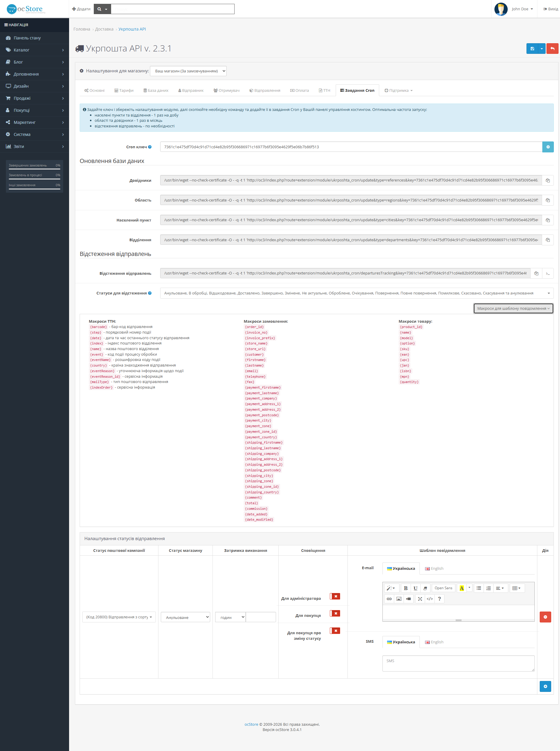Insert picture in email template
The width and height of the screenshot is (560, 751).
pos(399,599)
